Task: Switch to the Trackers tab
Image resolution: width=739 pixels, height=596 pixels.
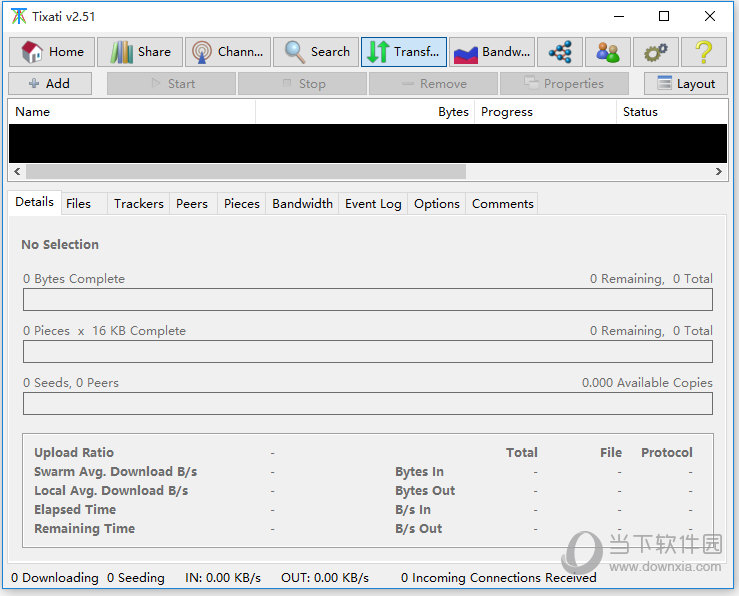Action: click(x=139, y=204)
